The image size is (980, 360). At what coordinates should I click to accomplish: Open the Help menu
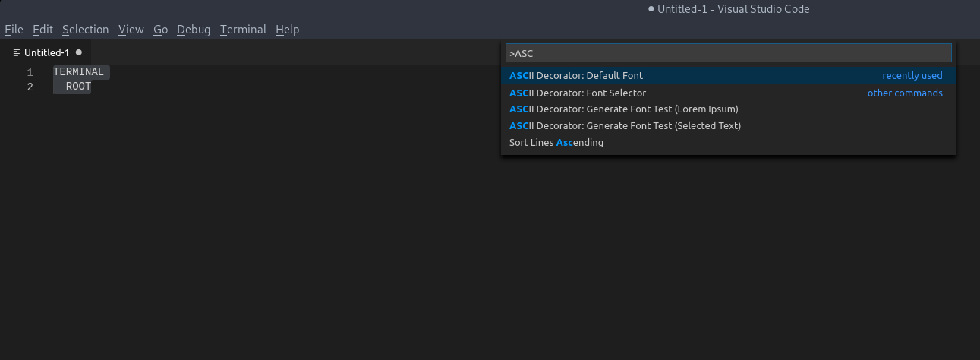pos(288,30)
